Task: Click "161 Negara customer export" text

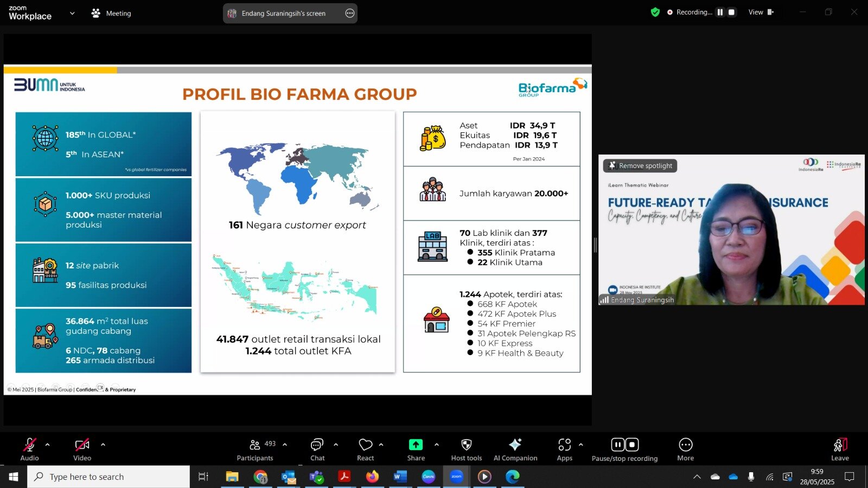Action: (297, 225)
